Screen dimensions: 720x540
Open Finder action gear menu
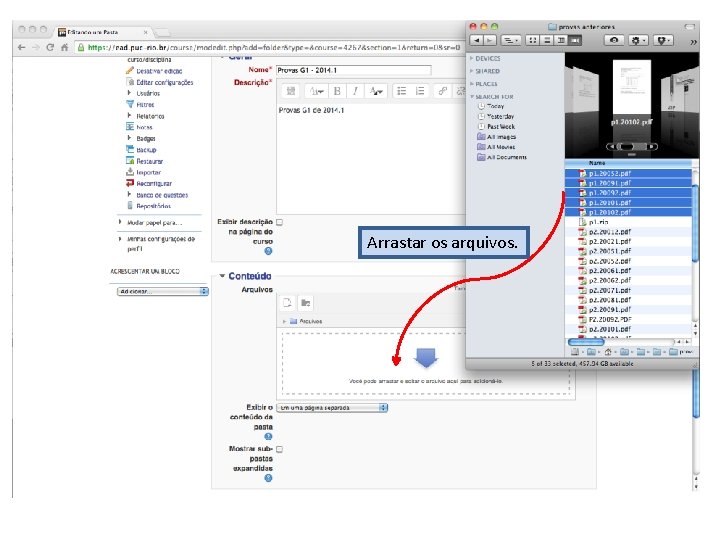click(637, 40)
